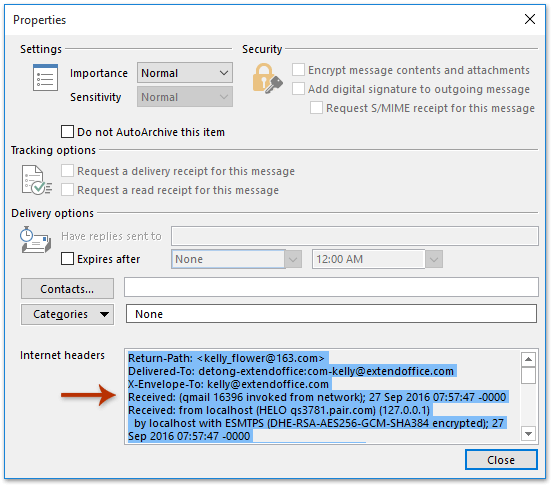Check Request a read receipt for this message
The height and width of the screenshot is (487, 553).
(67, 190)
